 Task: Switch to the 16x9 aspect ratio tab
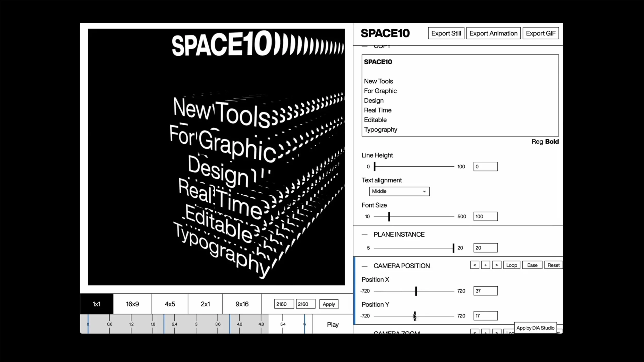coord(132,304)
